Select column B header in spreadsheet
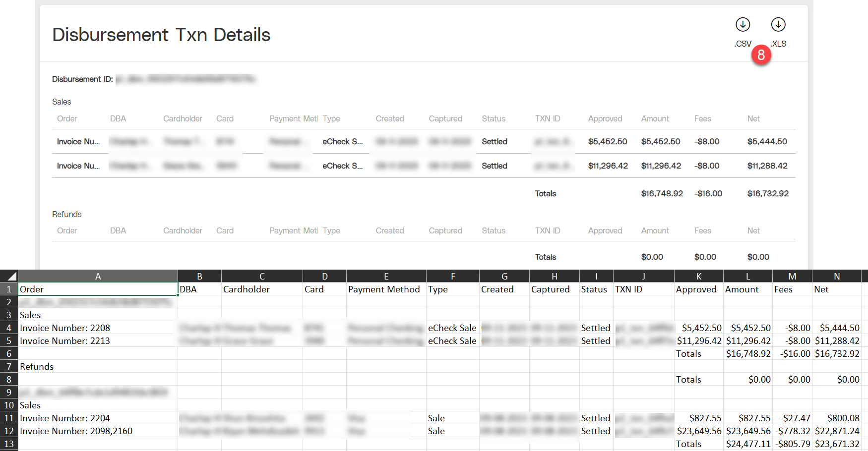 (199, 276)
